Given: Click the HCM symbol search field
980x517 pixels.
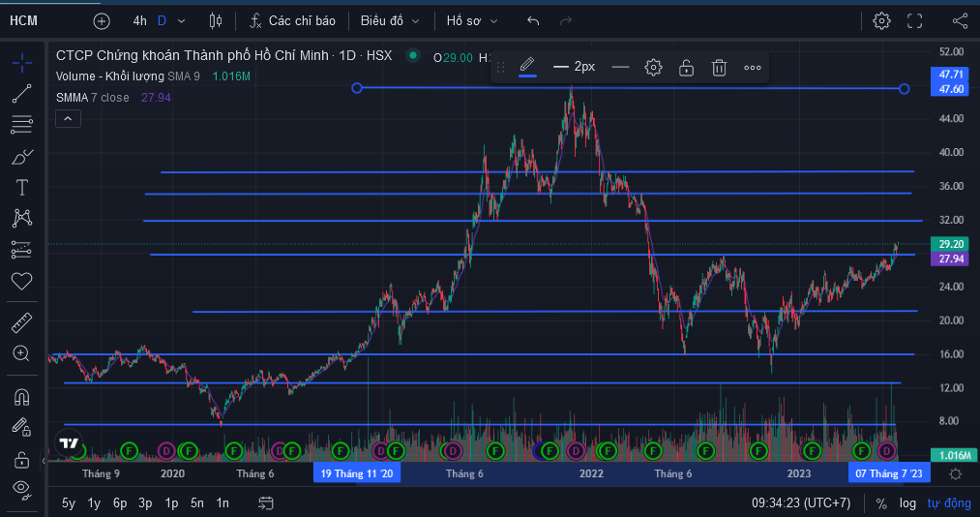Looking at the screenshot, I should coord(24,21).
